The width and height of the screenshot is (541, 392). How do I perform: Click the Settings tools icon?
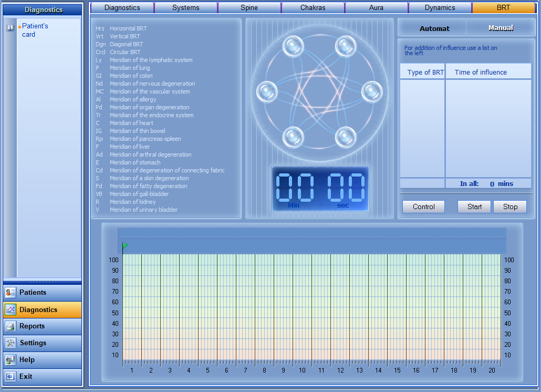11,343
